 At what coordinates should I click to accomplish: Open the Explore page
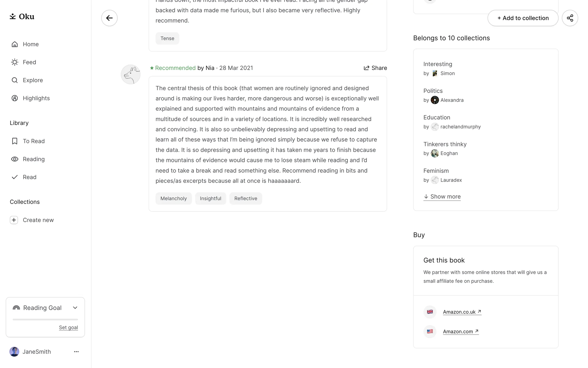[32, 80]
